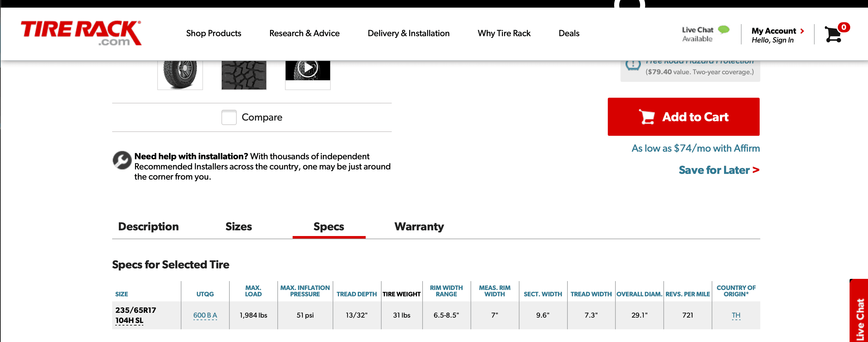The image size is (868, 342).
Task: Click the 7.3" tread width value
Action: click(x=591, y=315)
